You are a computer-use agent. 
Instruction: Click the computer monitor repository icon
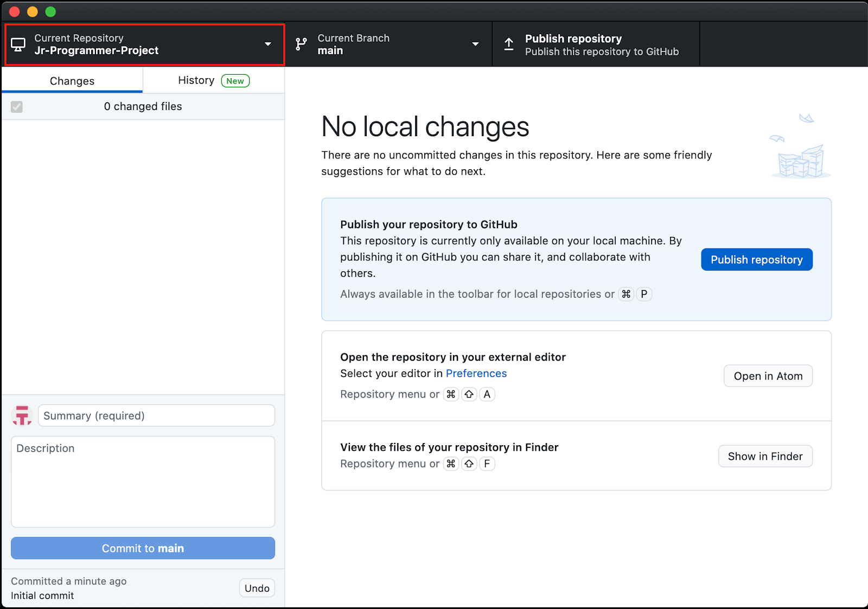coord(18,44)
